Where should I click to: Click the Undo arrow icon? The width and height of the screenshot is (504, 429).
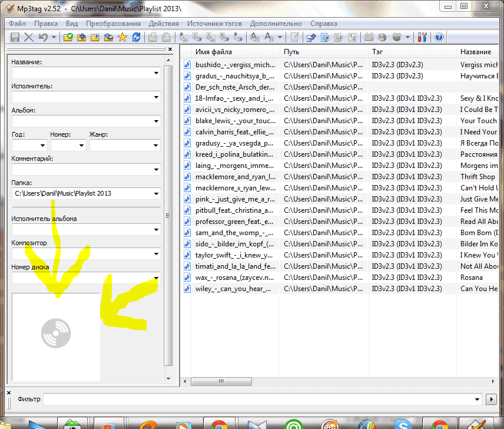[43, 37]
